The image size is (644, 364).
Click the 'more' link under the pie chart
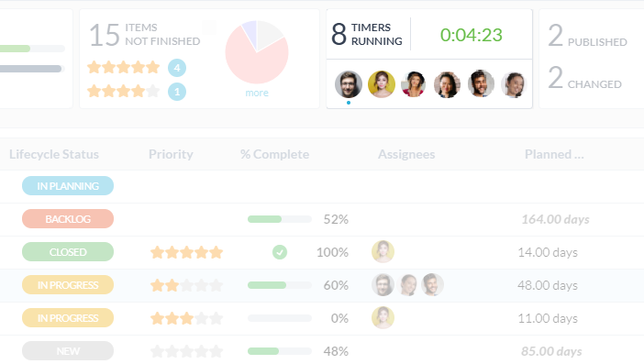257,94
